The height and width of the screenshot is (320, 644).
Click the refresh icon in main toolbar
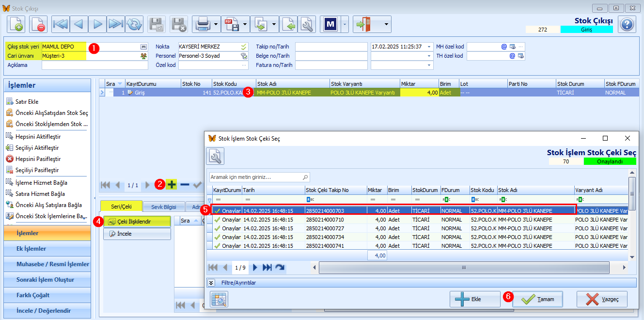coord(134,24)
